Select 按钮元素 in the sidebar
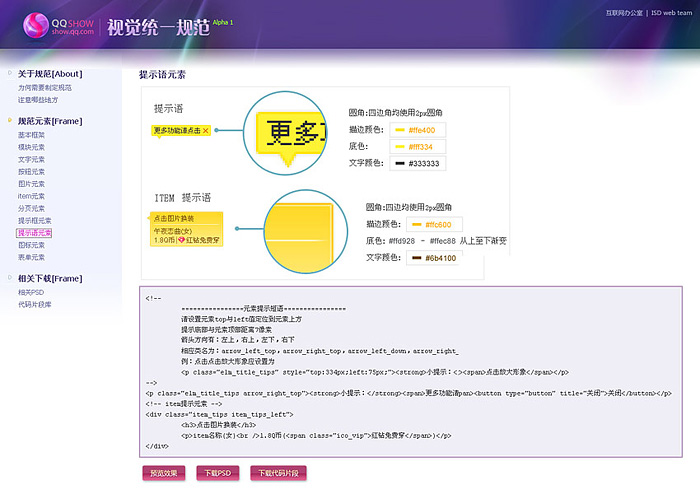This screenshot has height=494, width=700. (x=31, y=171)
